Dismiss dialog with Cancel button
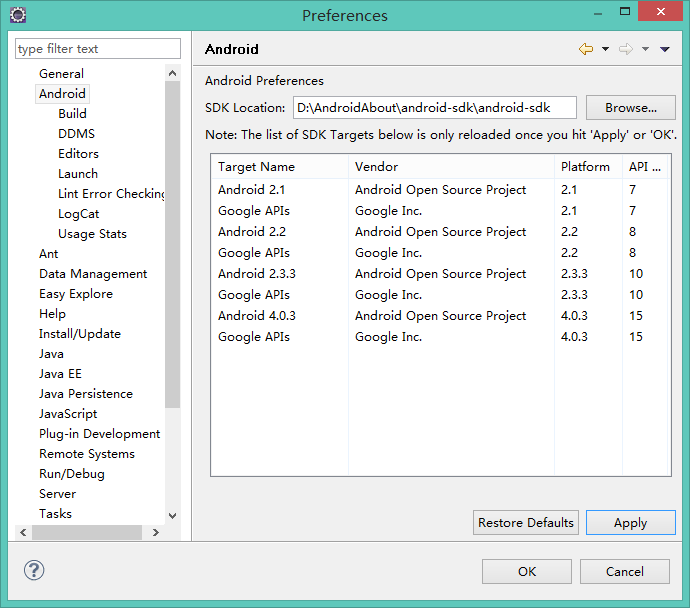 (x=625, y=571)
